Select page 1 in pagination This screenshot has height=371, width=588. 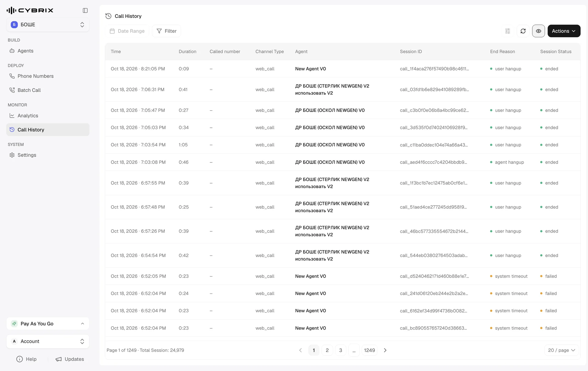[x=314, y=350]
